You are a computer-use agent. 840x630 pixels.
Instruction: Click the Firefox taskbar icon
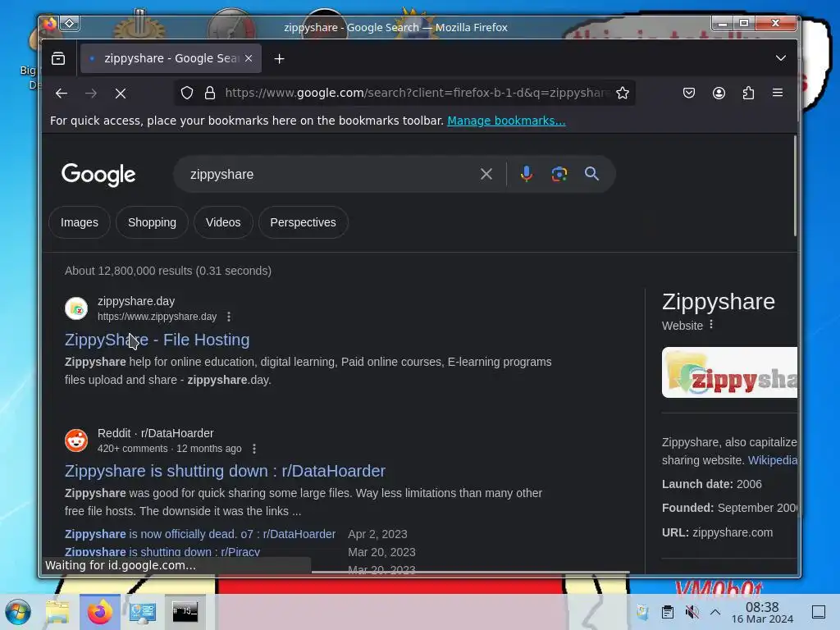[99, 612]
